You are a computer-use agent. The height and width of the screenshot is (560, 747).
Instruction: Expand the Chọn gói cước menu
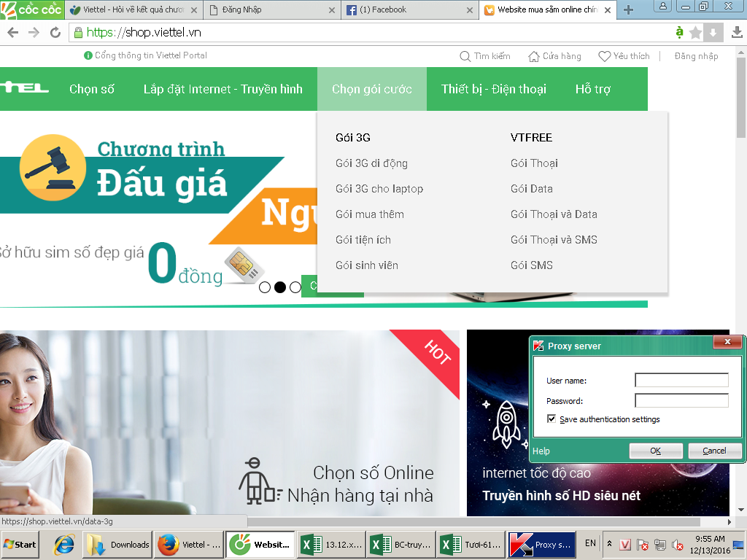tap(371, 89)
